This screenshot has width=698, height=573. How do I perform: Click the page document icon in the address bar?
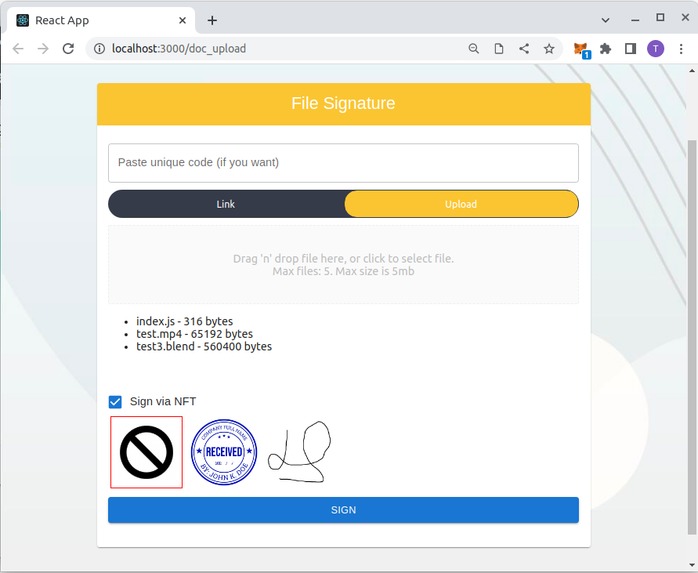pyautogui.click(x=499, y=49)
